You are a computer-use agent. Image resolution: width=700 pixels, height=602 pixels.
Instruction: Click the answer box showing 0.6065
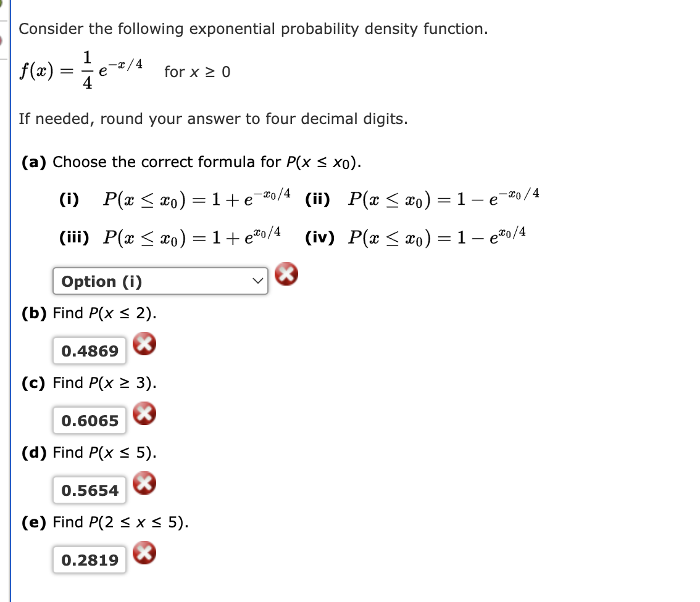[89, 420]
